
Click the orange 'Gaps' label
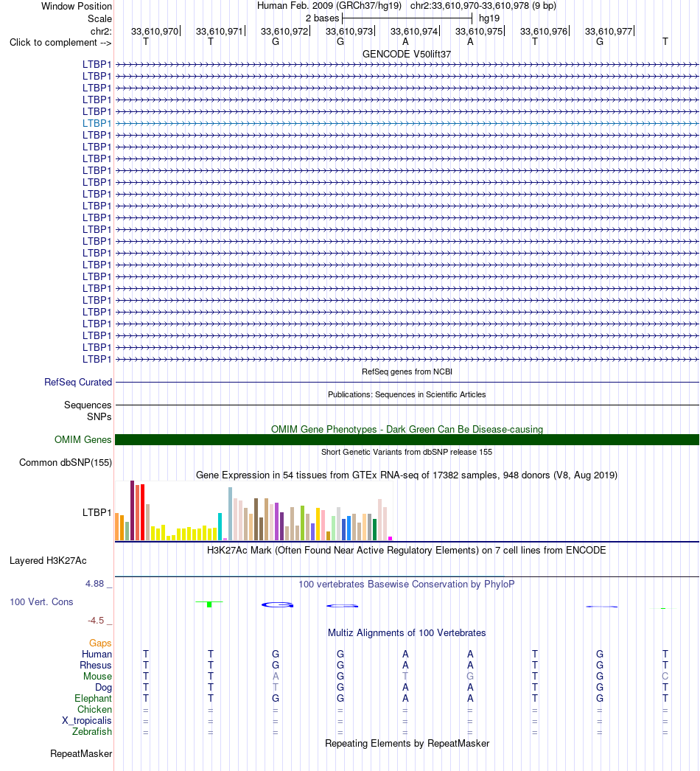[100, 643]
